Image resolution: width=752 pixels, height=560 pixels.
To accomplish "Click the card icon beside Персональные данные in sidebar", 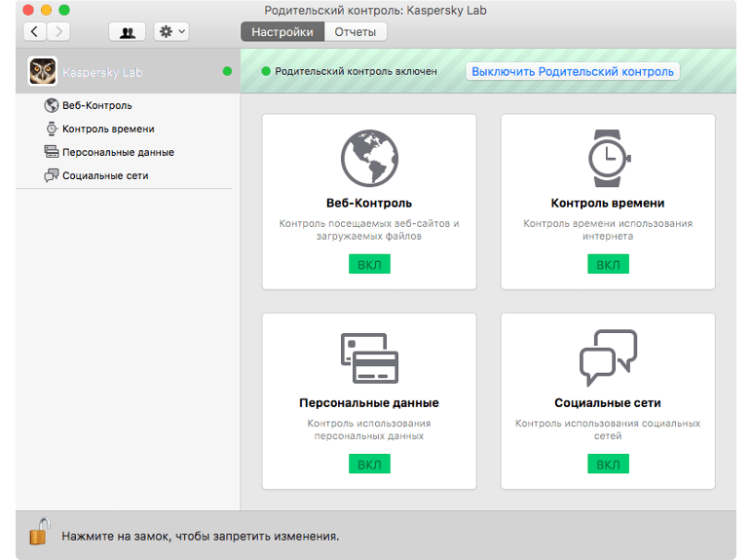I will point(52,152).
